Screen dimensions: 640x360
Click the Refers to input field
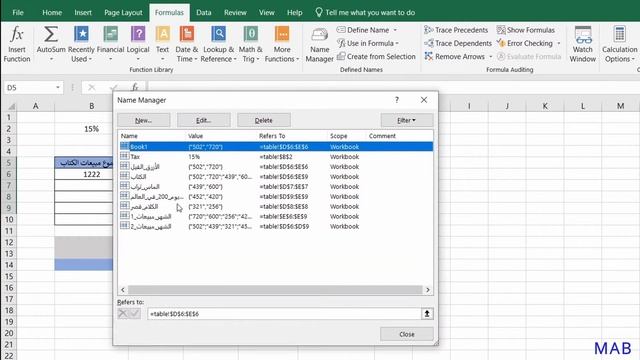click(284, 313)
